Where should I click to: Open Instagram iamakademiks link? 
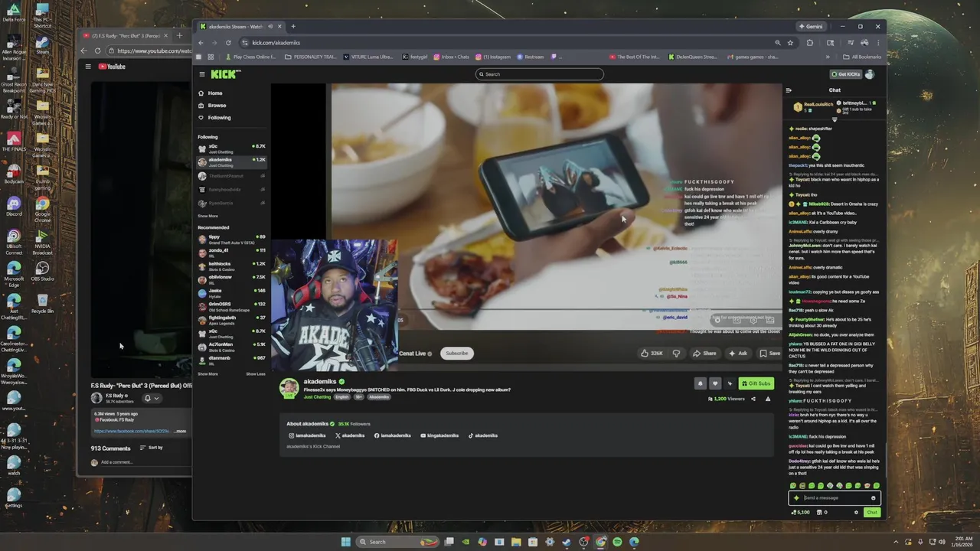307,435
